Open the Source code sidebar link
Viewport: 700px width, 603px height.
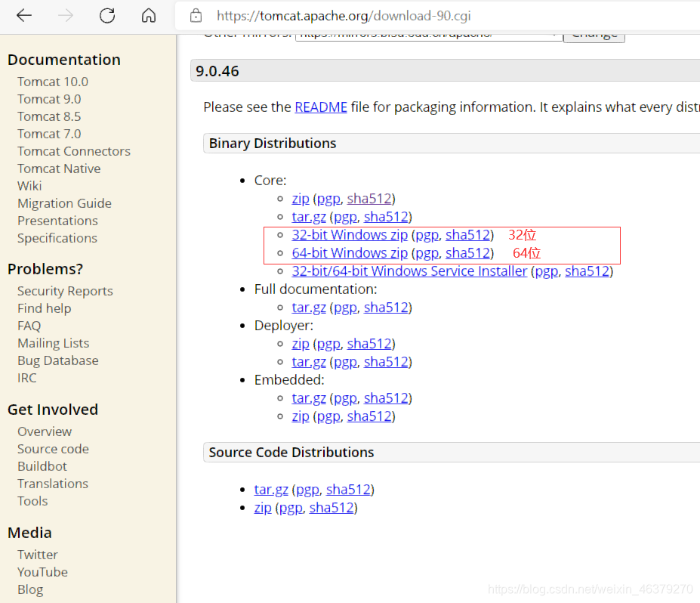point(53,450)
